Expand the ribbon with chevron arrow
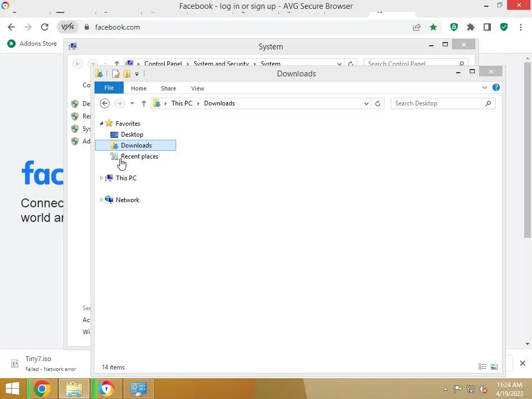The image size is (532, 399). 485,87
